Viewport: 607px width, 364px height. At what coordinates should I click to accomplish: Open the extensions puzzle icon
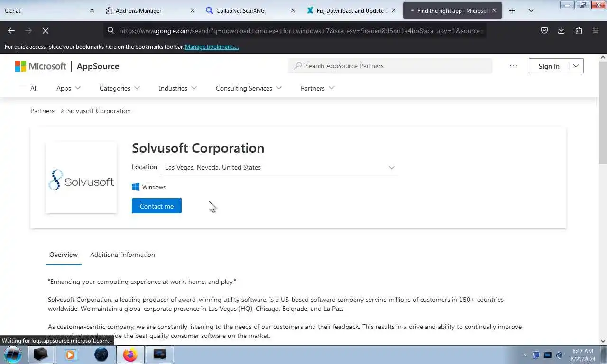coord(579,30)
